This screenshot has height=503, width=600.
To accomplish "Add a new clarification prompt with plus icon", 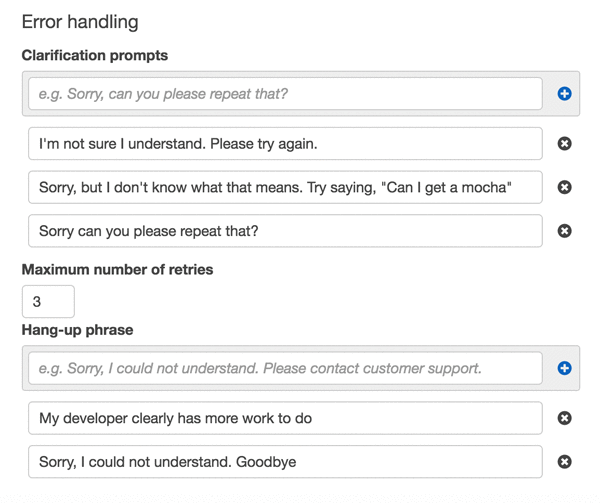I will coord(564,94).
